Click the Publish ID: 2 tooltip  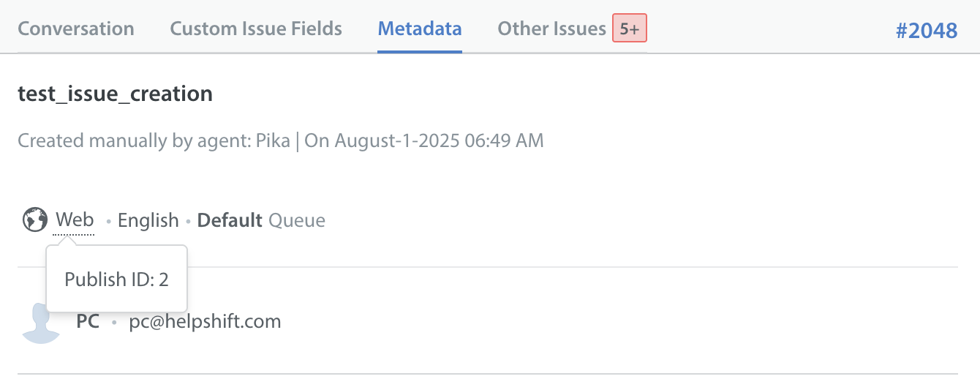117,279
